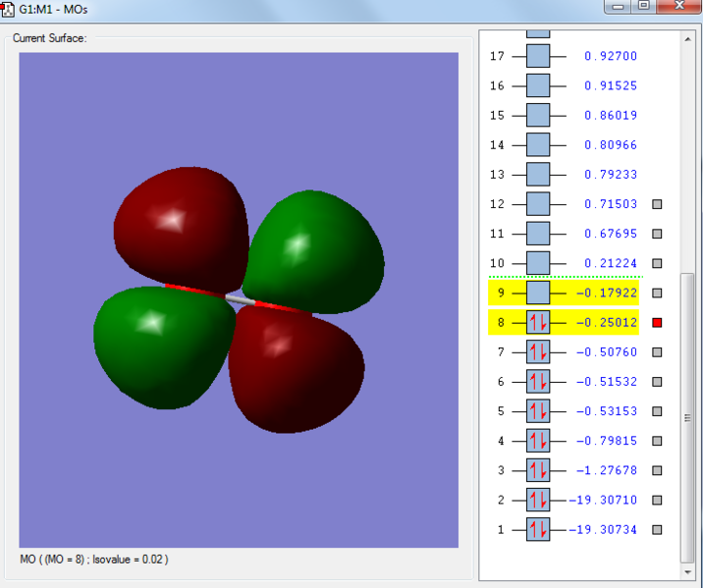Click energy value -0.79815
Screen dimensions: 703x588
pos(607,441)
